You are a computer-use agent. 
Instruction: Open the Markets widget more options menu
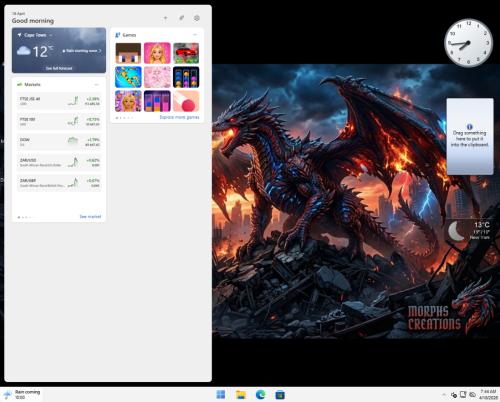click(97, 84)
